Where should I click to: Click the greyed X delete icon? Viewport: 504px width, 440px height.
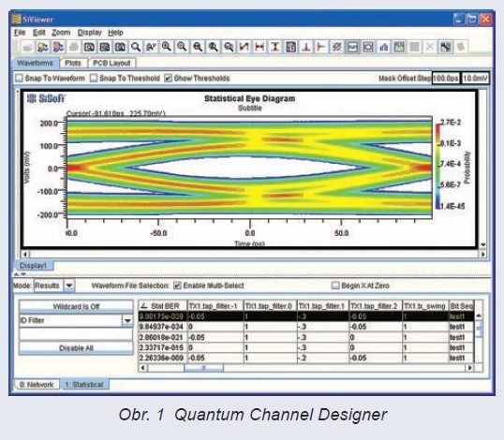click(x=430, y=47)
